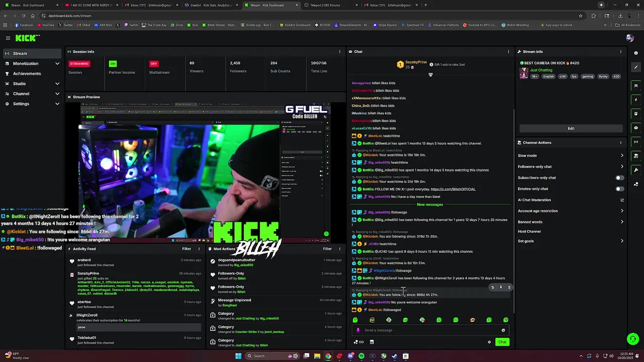Screen dimensions: 644x362
Task: Click the wrench icon in right sidebar
Action: pyautogui.click(x=636, y=170)
